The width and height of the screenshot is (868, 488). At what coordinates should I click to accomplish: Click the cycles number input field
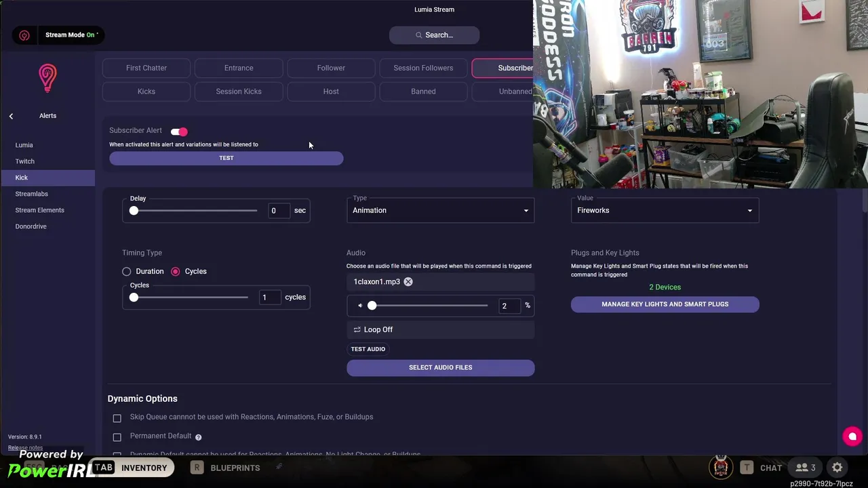coord(269,298)
